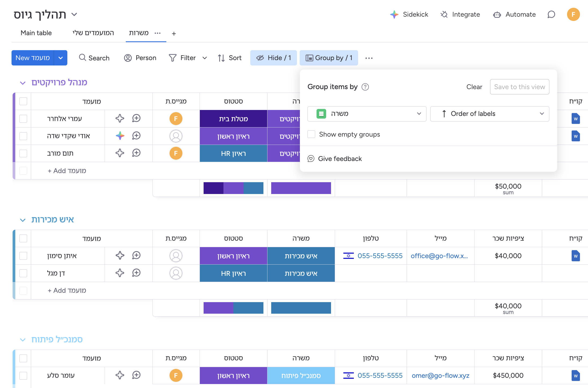588x388 pixels.
Task: Open the המועמדים שלי view tab
Action: point(93,33)
